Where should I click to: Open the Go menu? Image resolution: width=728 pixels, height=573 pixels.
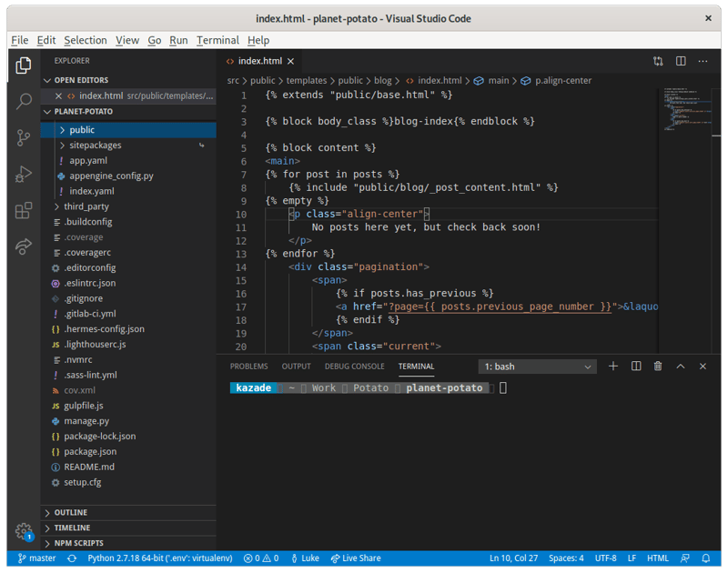pos(155,40)
